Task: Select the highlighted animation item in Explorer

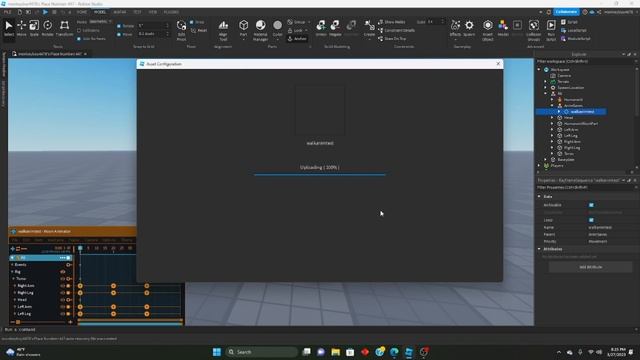Action: pos(571,111)
